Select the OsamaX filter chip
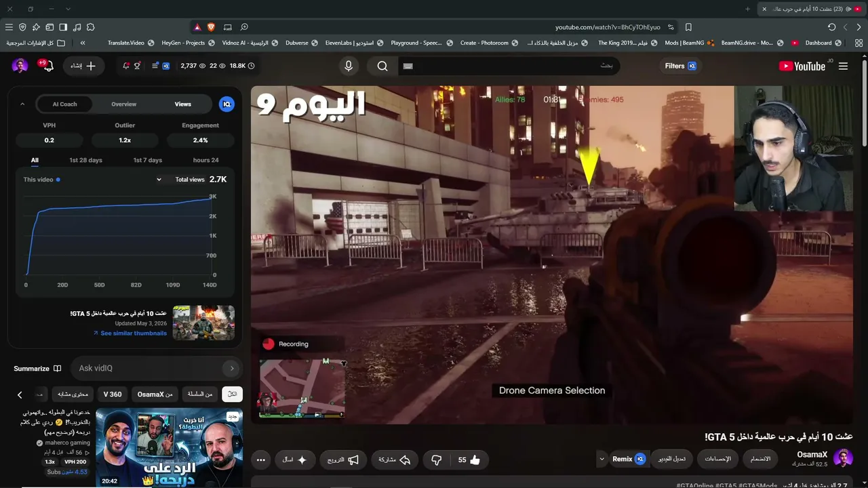The height and width of the screenshot is (488, 868). [155, 394]
